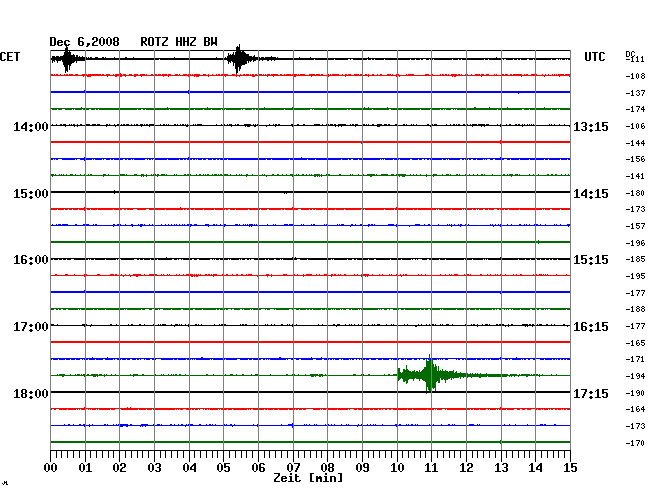Click the "17:15" UTC time label
Viewport: 650px width, 494px height.
coord(591,393)
